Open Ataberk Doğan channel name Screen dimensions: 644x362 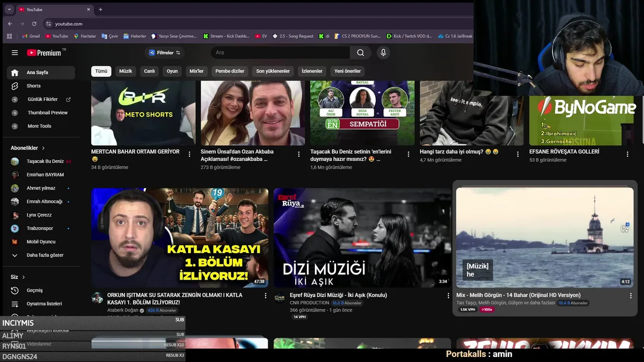123,310
